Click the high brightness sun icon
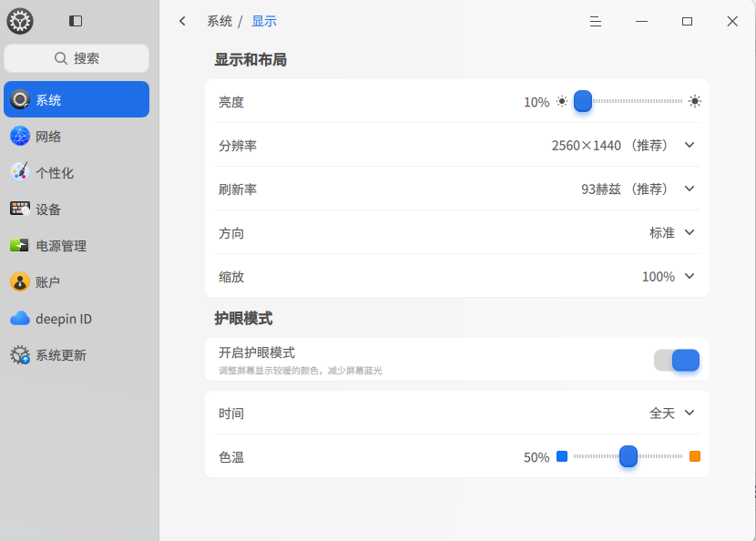This screenshot has height=541, width=756. click(695, 101)
